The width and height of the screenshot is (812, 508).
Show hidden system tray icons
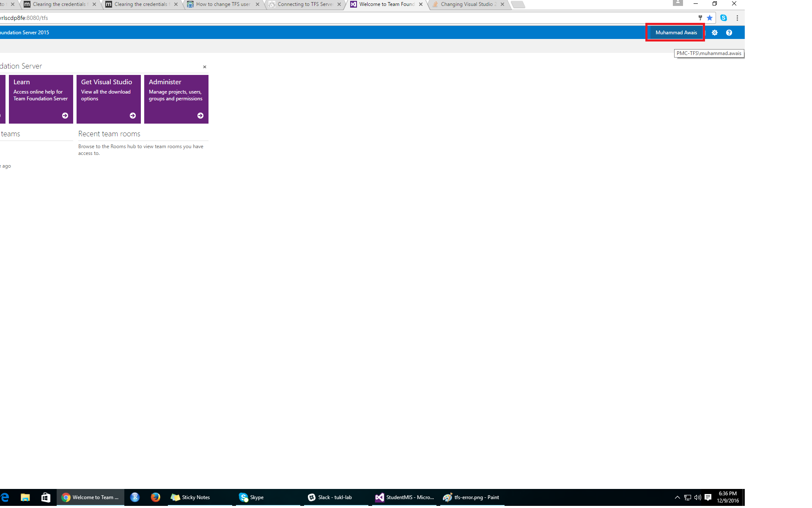click(x=677, y=497)
